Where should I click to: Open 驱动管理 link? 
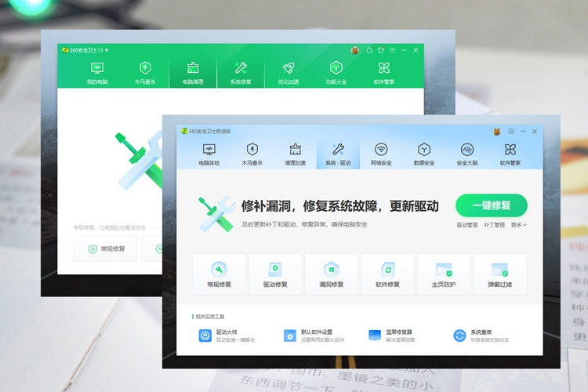point(467,225)
